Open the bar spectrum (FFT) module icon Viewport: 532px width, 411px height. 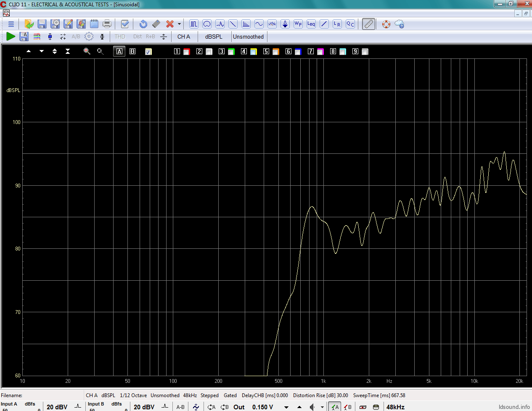point(246,24)
